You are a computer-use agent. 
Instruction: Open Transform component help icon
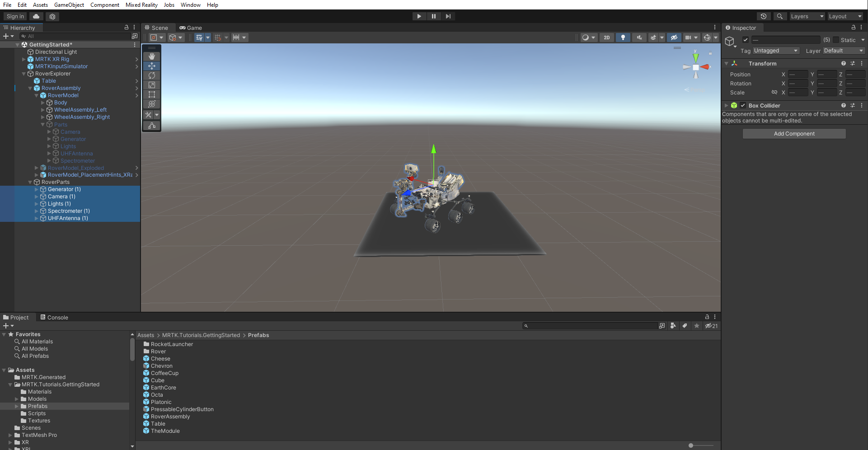pyautogui.click(x=843, y=64)
